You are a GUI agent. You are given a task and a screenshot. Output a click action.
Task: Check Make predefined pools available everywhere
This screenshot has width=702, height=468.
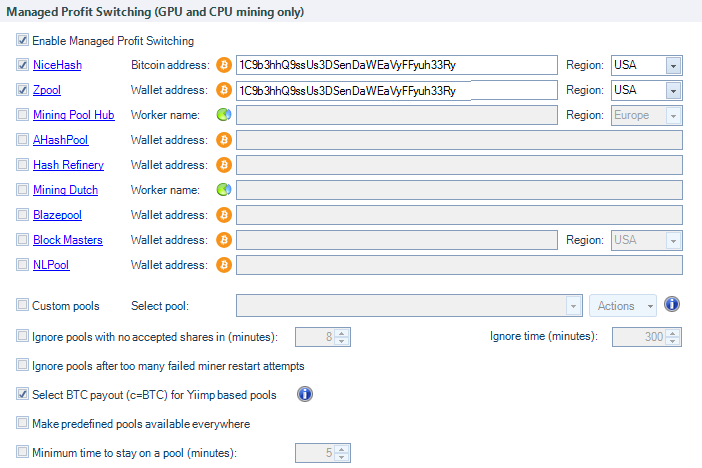22,423
